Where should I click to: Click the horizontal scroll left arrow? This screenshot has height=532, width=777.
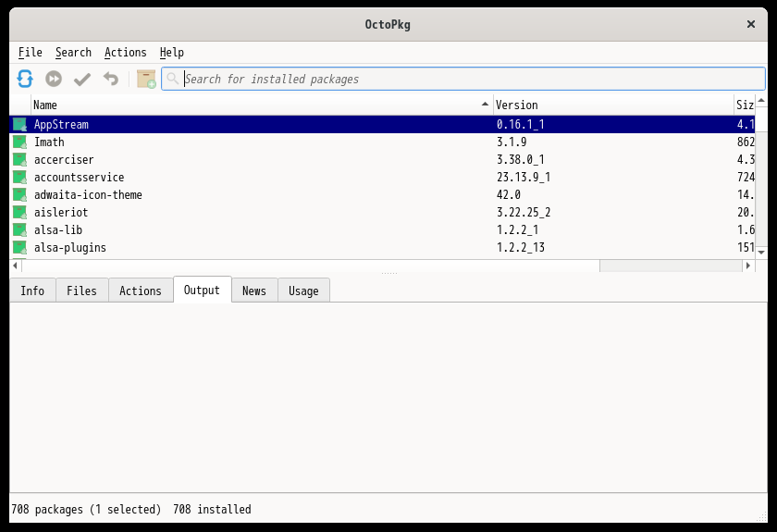[x=16, y=266]
